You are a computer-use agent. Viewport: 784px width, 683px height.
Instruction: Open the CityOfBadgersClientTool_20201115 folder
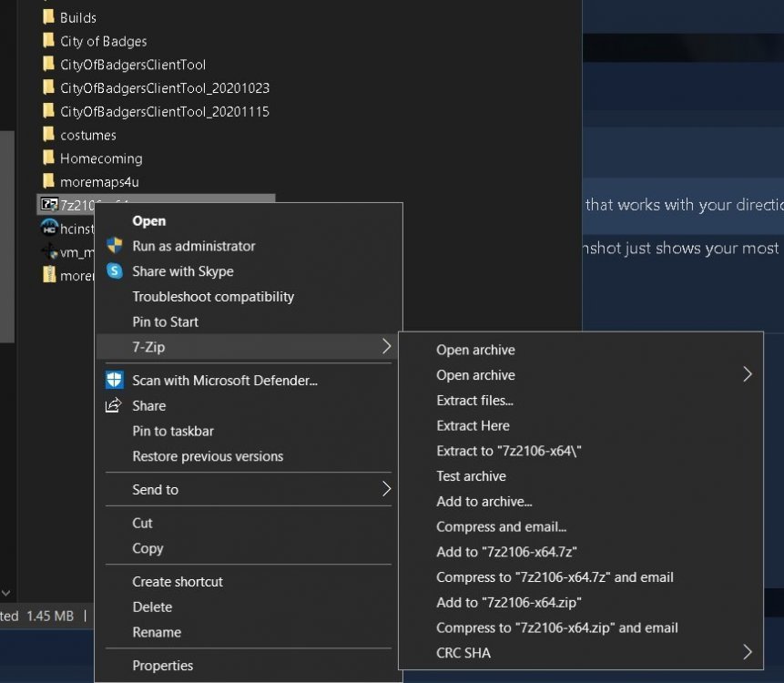coord(164,112)
